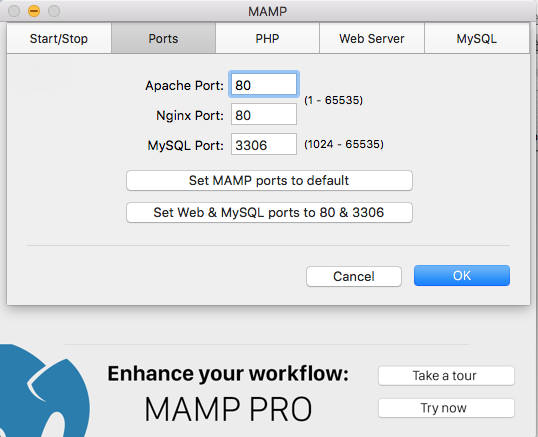
Task: Go to the Web Server tab
Action: pos(372,38)
